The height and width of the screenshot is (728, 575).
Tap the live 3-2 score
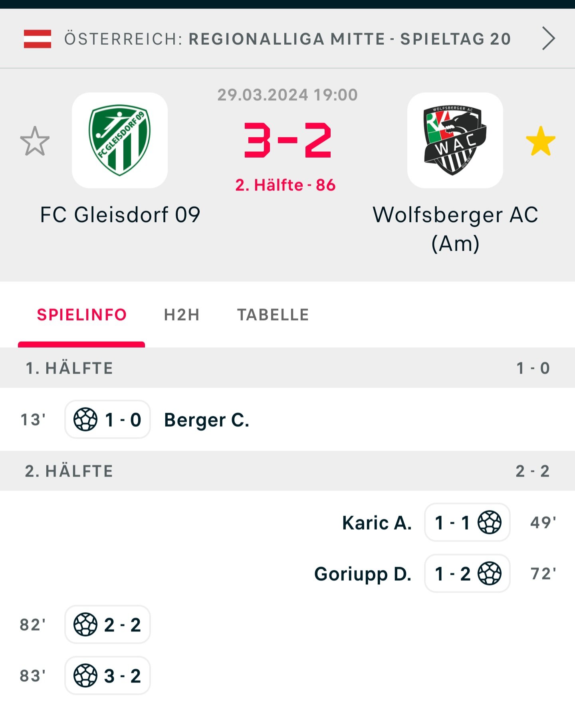pos(287,140)
